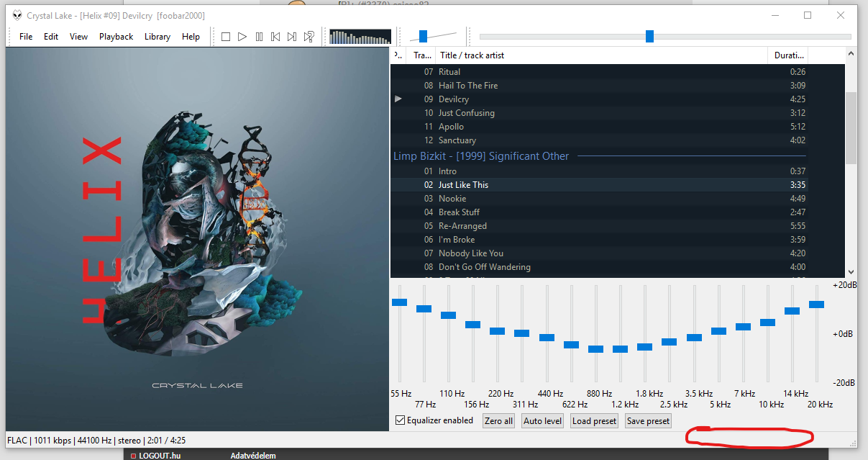The width and height of the screenshot is (868, 460).
Task: Stop playback with the Stop button
Action: coord(226,37)
